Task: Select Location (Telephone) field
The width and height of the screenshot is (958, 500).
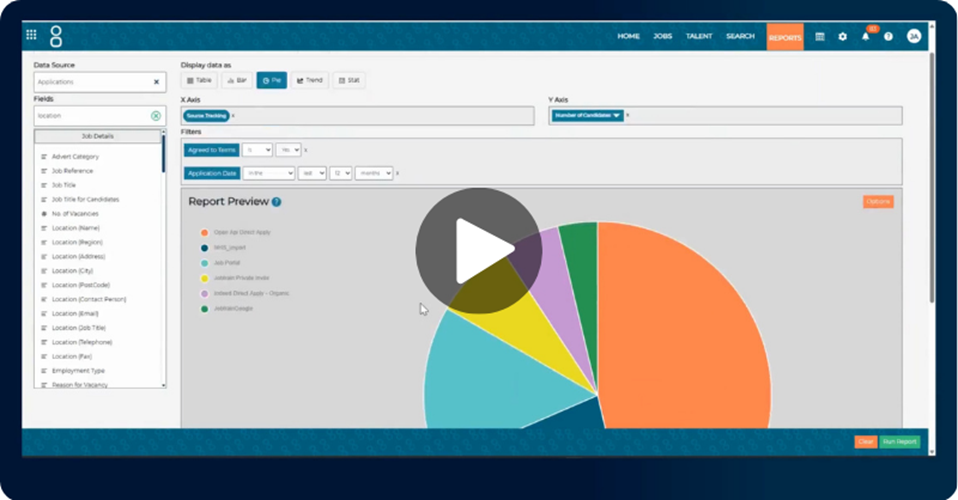Action: pyautogui.click(x=82, y=342)
